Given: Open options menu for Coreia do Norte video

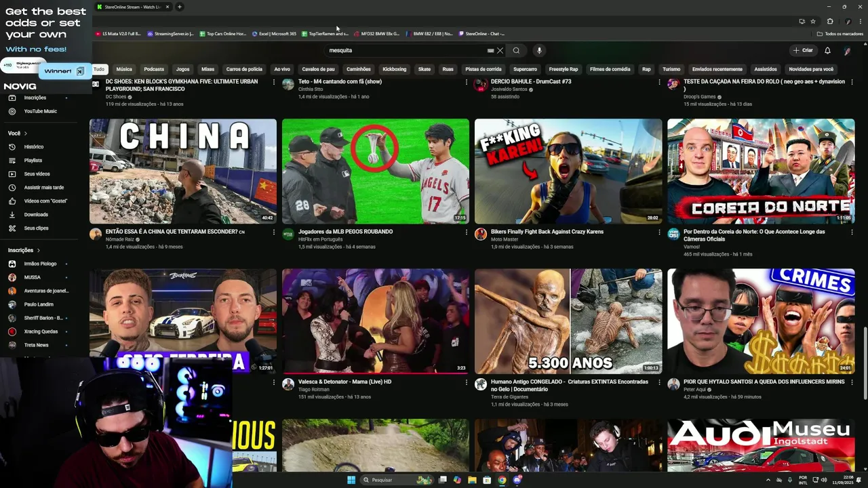Looking at the screenshot, I should [851, 232].
